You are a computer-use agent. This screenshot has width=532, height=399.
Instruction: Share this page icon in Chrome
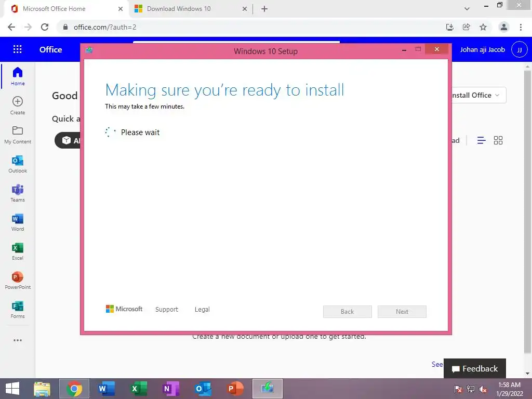coord(467,27)
